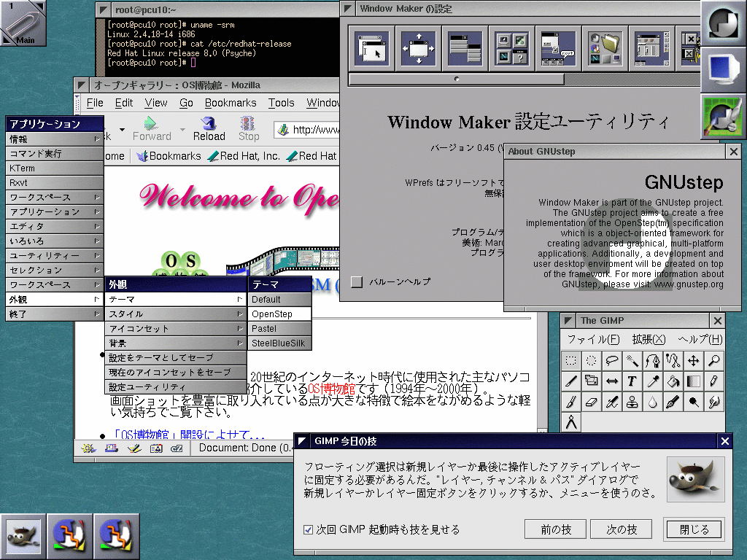Expand the セレクション submenu
747x560 pixels.
(x=54, y=271)
